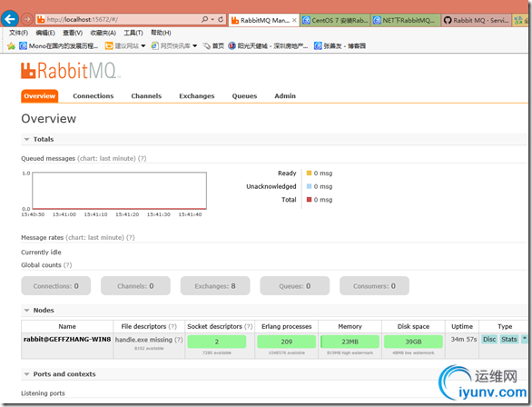Open the favorites star icon
Screen dimensions: 532x407
coord(11,45)
